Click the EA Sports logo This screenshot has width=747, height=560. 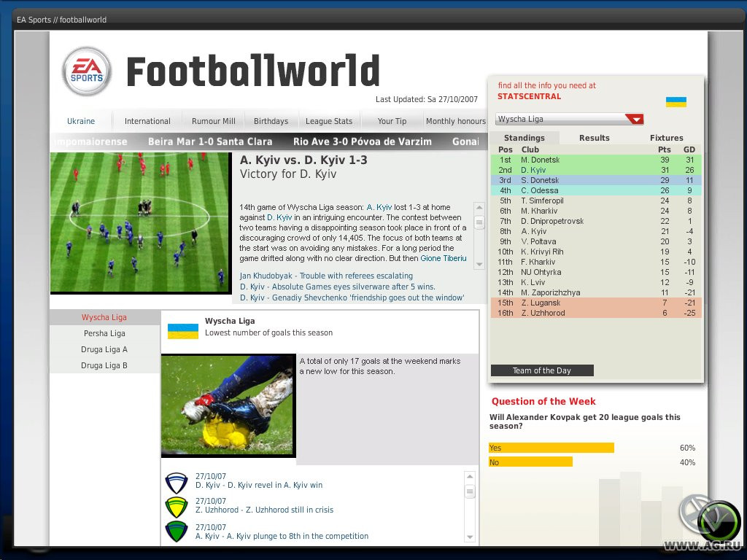pyautogui.click(x=87, y=71)
